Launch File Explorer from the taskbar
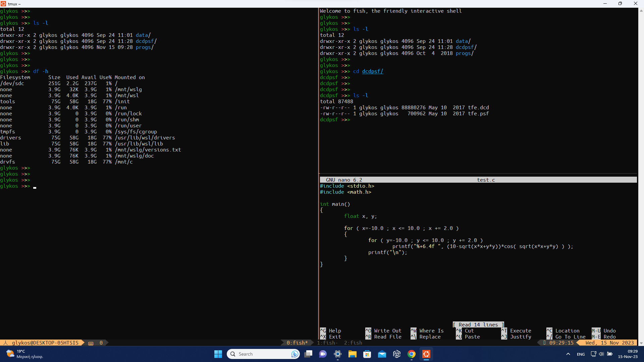The height and width of the screenshot is (362, 644). pos(352,354)
